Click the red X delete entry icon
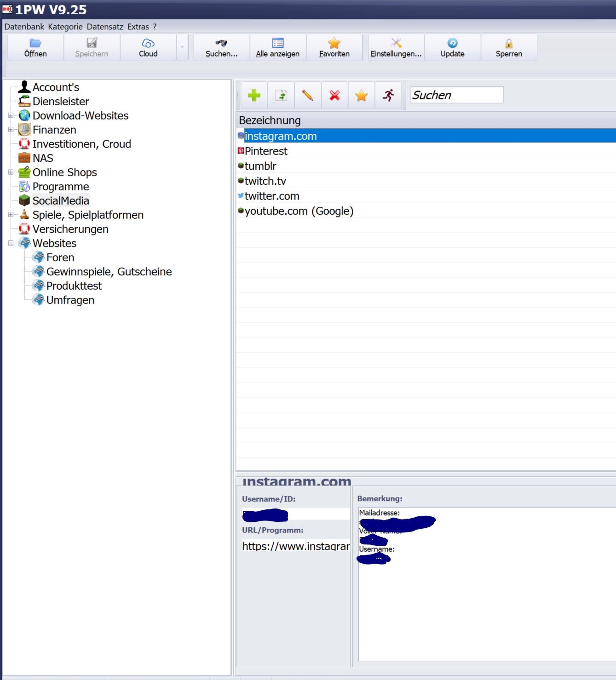The image size is (616, 680). [x=334, y=95]
